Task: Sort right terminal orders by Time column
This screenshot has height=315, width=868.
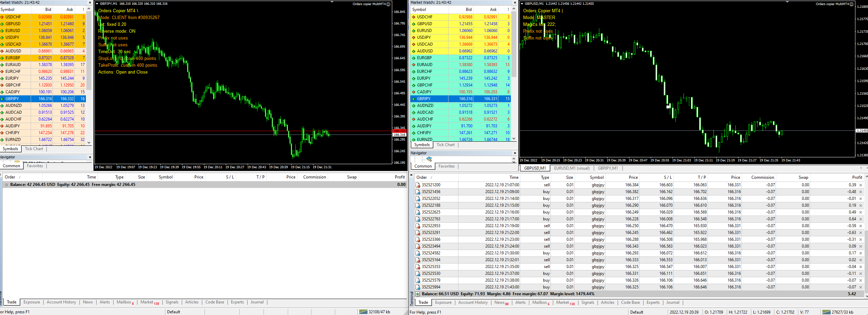Action: (489, 177)
